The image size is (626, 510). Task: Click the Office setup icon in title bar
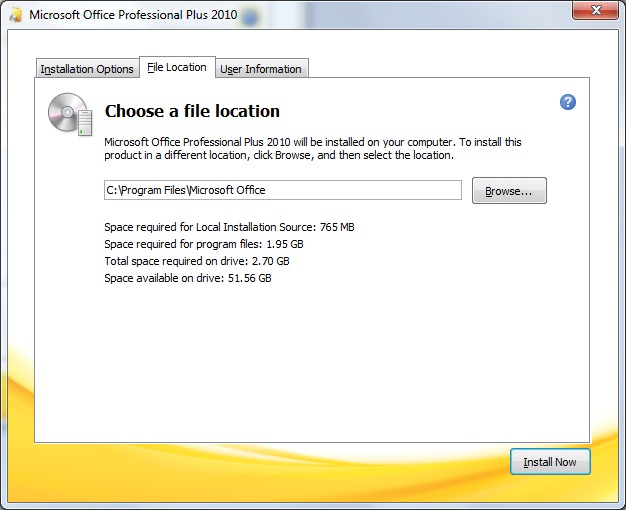[x=16, y=15]
